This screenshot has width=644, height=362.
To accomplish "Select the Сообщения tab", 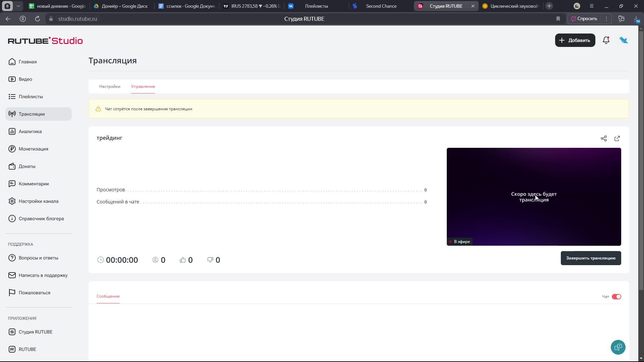I will [x=108, y=296].
